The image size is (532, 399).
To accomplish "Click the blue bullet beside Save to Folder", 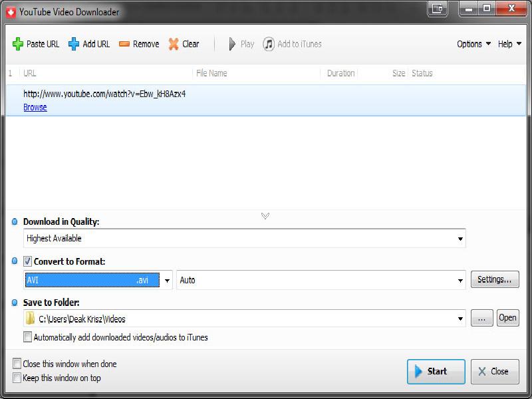I will pos(15,303).
